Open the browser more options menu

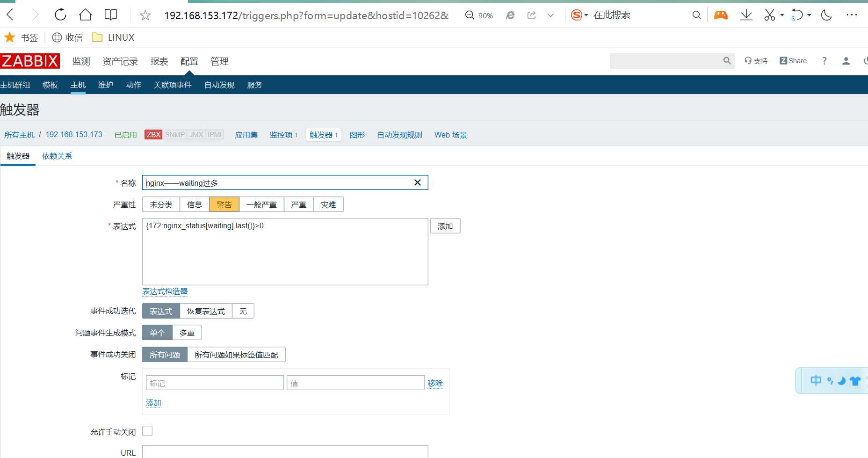(x=852, y=15)
